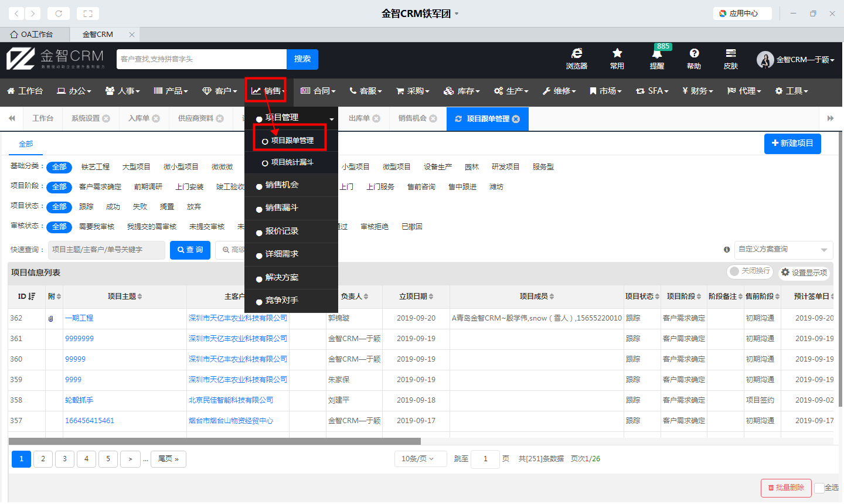Filter 项目阶段 by 前期调研
Image resolution: width=844 pixels, height=504 pixels.
tap(148, 187)
